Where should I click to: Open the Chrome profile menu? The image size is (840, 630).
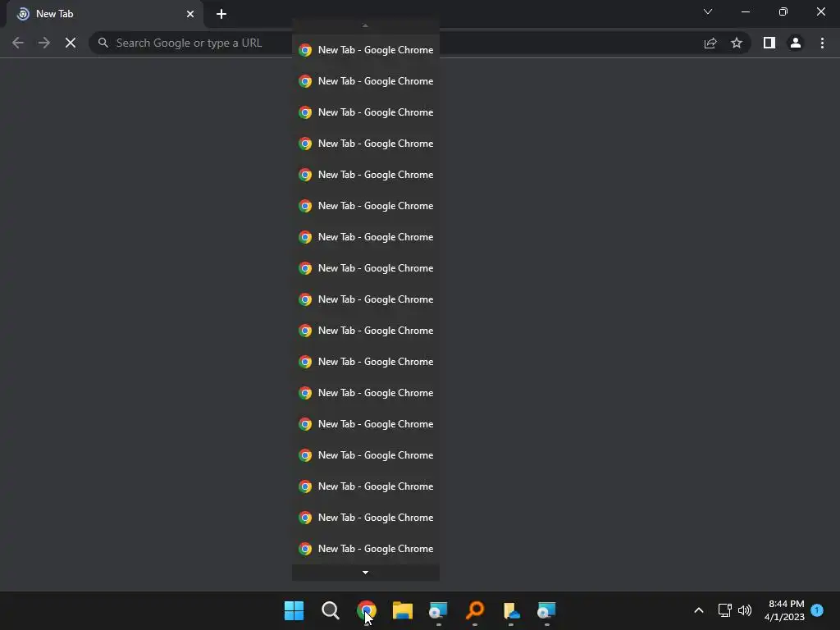[x=796, y=43]
